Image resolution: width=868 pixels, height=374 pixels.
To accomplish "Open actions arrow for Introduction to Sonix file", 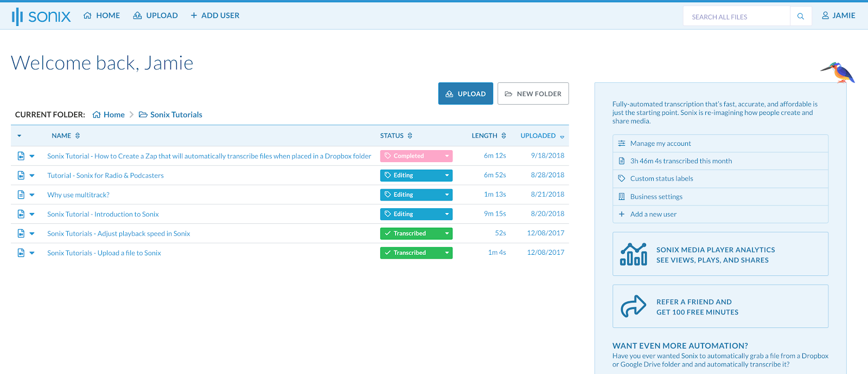I will coord(32,214).
